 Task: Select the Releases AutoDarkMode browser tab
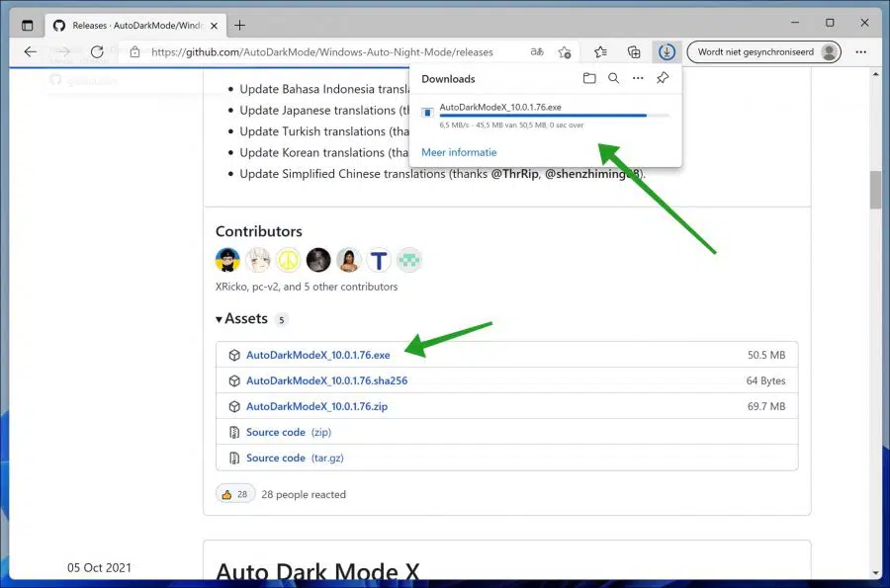click(135, 26)
